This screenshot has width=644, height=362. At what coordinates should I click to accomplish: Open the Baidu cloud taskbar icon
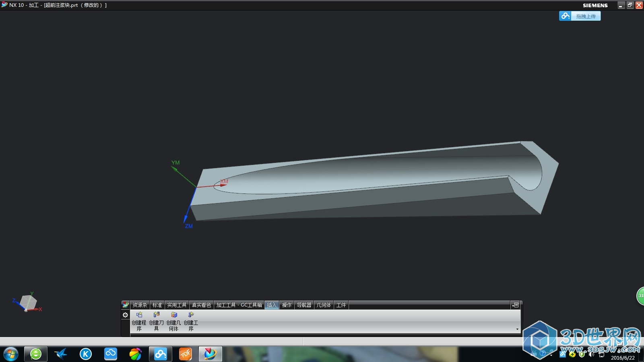(161, 354)
